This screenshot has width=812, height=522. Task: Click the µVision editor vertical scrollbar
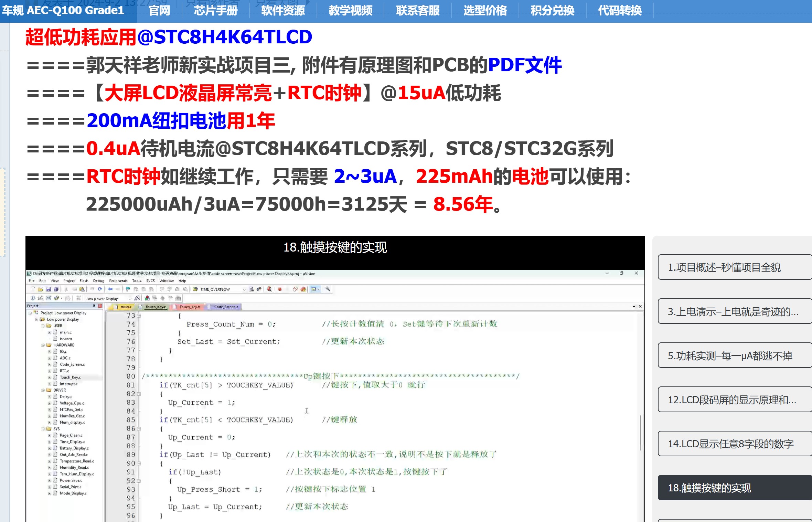(640, 433)
